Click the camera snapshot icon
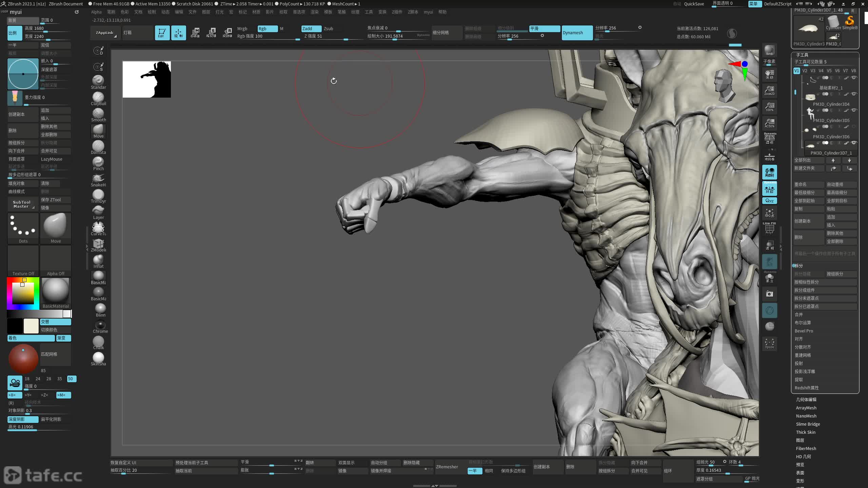The height and width of the screenshot is (488, 868). tap(769, 294)
